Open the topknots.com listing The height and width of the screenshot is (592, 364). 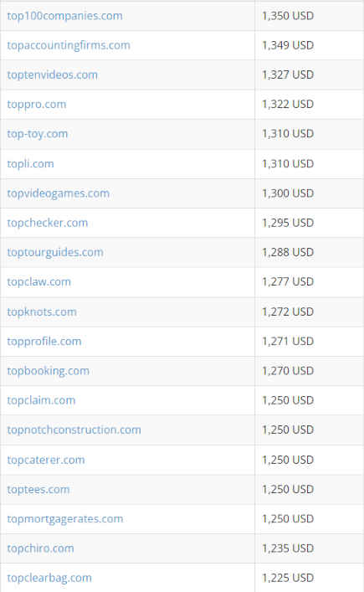pyautogui.click(x=42, y=311)
